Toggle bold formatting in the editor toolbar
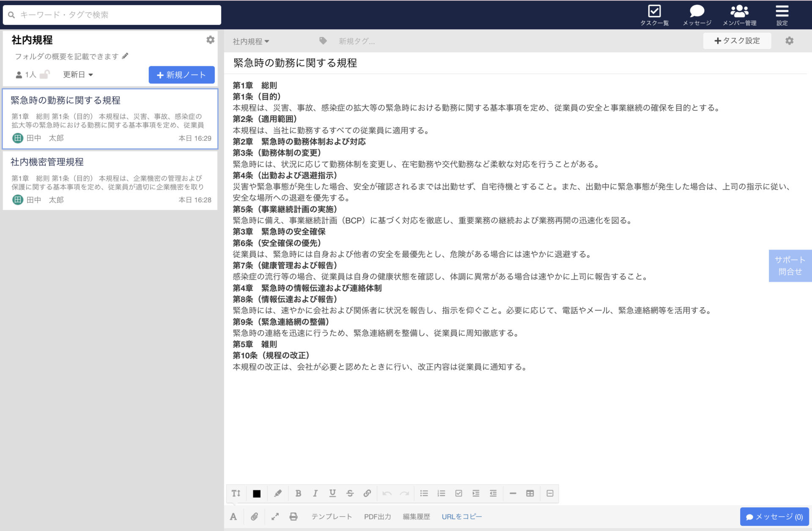This screenshot has width=812, height=531. point(299,493)
